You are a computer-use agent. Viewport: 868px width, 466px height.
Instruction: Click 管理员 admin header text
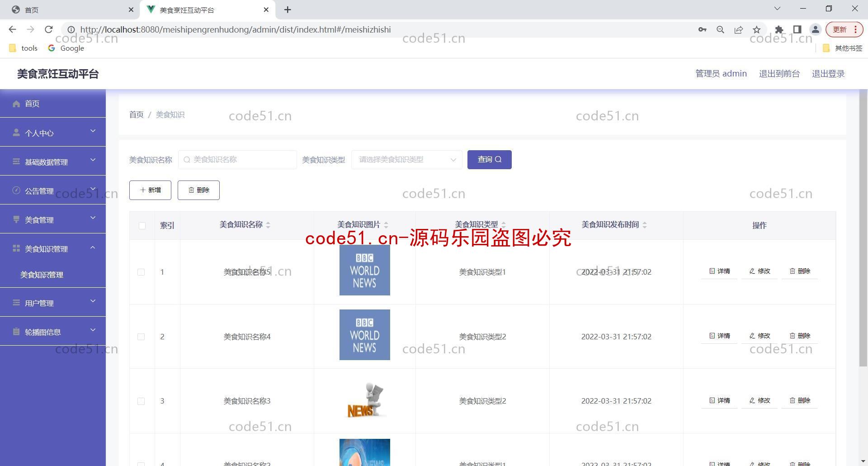721,74
